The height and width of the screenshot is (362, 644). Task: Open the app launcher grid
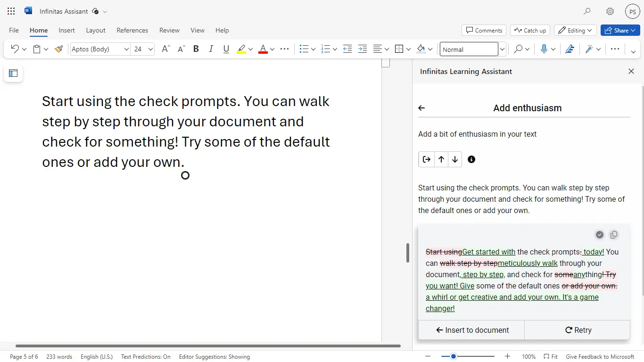click(x=11, y=11)
